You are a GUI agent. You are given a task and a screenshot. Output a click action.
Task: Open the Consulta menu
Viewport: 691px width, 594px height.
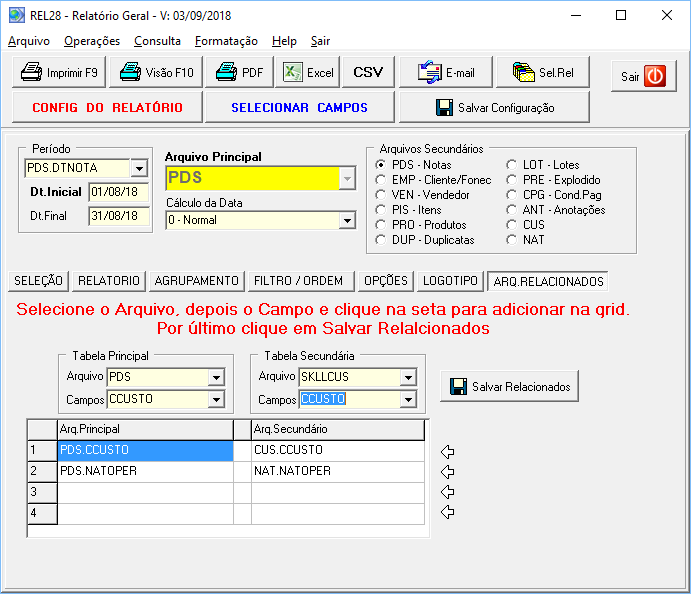pos(157,41)
